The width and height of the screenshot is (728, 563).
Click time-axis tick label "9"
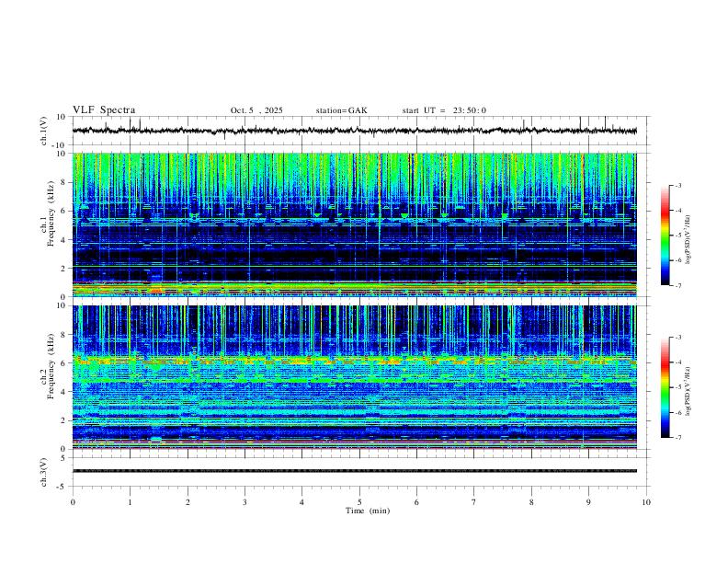tap(588, 502)
